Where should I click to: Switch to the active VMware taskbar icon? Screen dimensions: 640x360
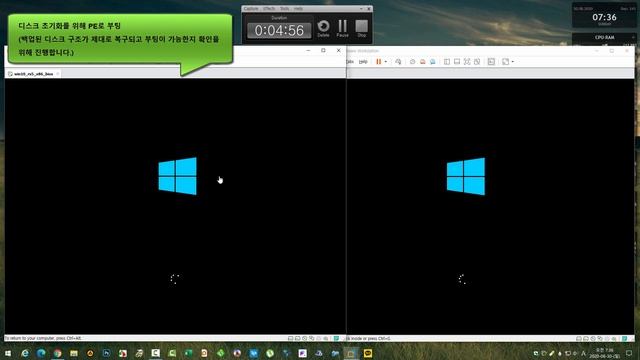click(351, 353)
